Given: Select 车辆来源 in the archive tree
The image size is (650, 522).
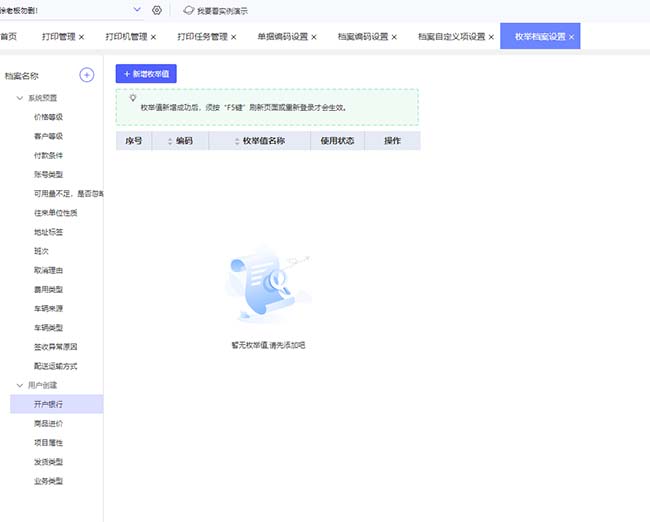Looking at the screenshot, I should pyautogui.click(x=48, y=309).
